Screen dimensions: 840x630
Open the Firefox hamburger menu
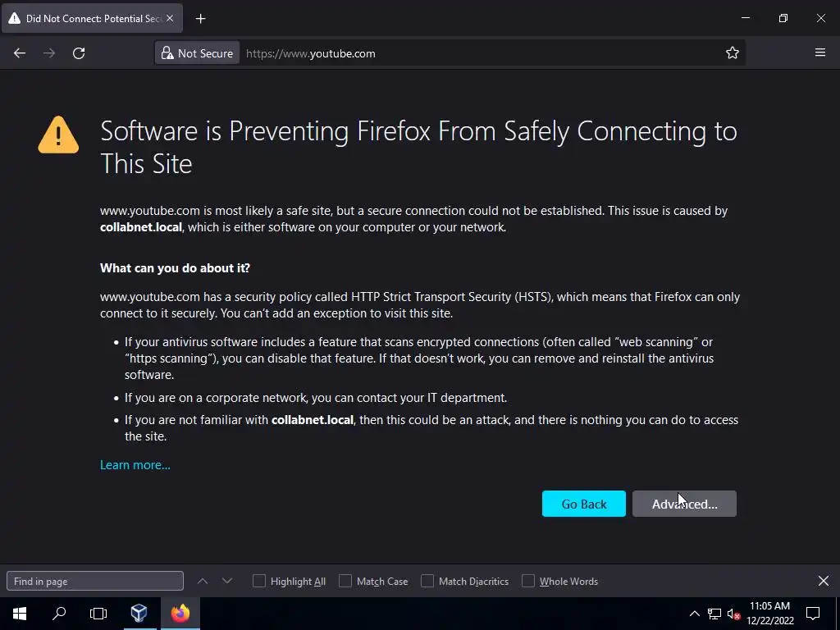(820, 53)
